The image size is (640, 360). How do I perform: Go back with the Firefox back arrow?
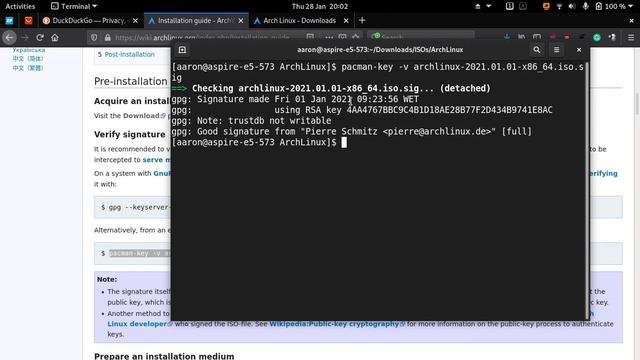9,38
